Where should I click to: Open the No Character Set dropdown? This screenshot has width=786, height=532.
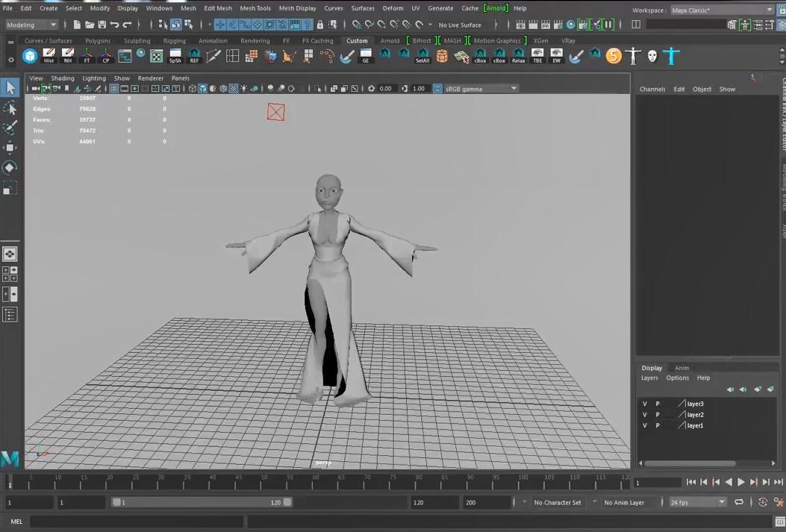[x=558, y=502]
